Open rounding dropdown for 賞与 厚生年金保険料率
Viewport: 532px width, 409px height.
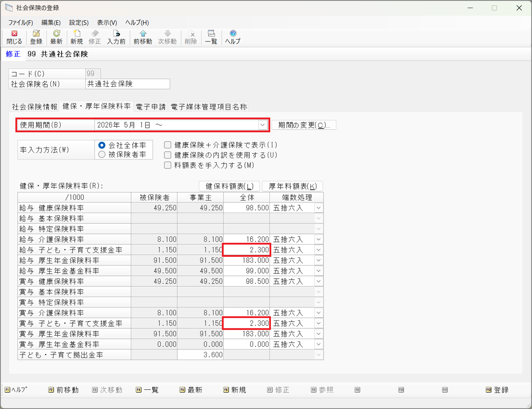(x=318, y=334)
